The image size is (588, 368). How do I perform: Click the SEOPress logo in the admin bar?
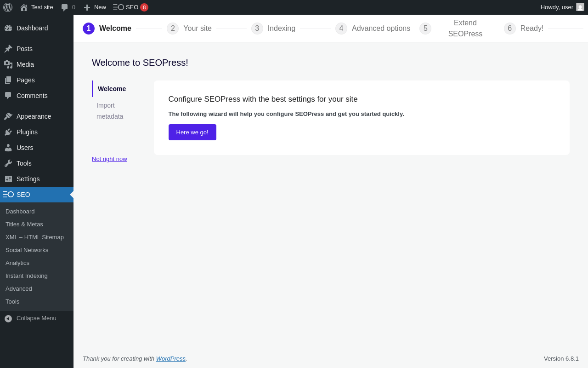click(x=119, y=7)
